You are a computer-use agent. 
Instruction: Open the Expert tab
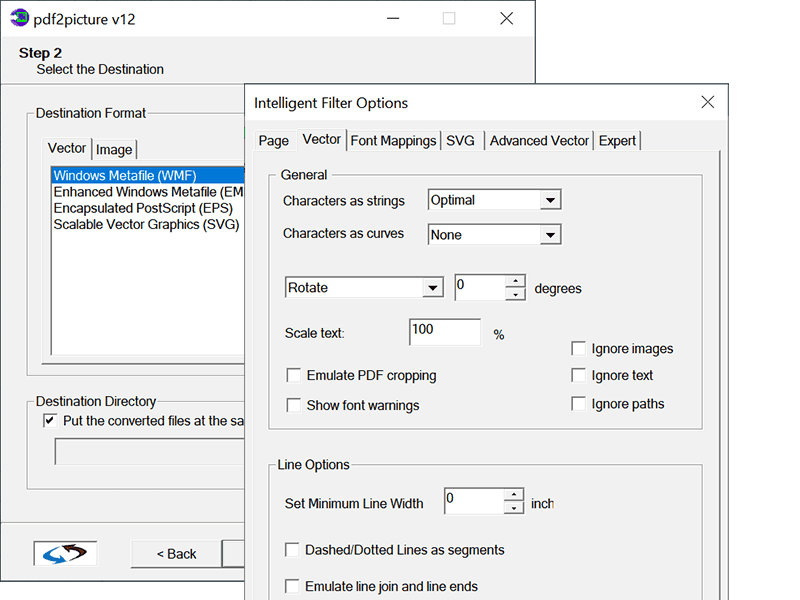[x=617, y=141]
